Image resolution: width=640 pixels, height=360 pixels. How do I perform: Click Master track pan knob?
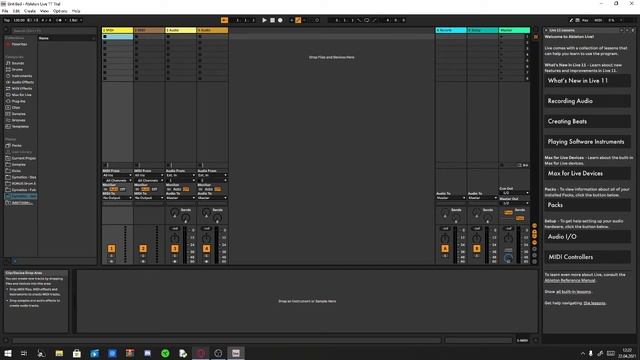pos(508,238)
